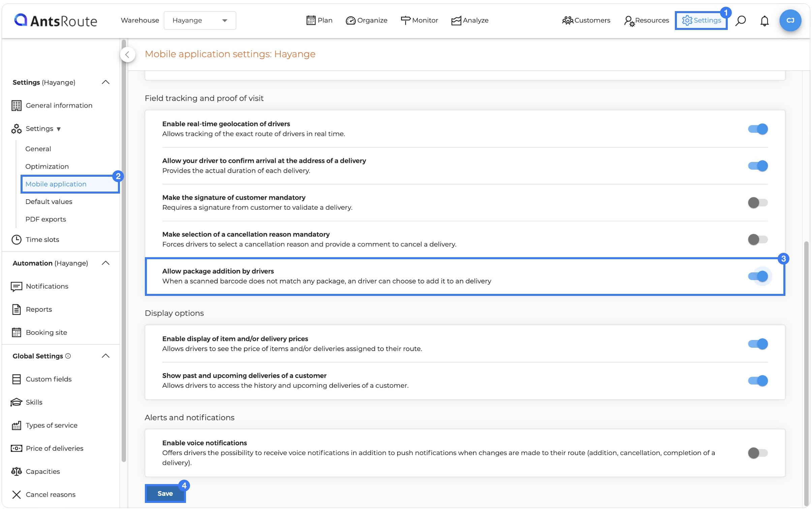Click the Monitor signpost icon
812x511 pixels.
pos(405,20)
